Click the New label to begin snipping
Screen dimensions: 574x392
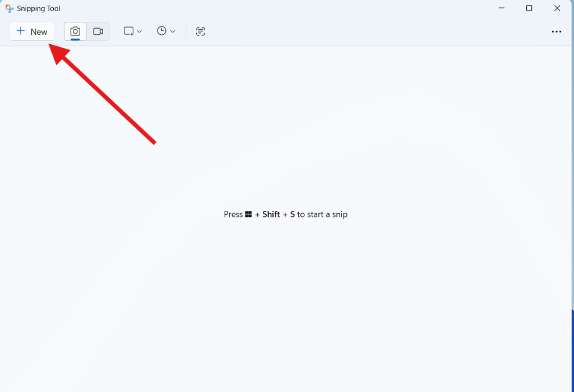pos(38,31)
